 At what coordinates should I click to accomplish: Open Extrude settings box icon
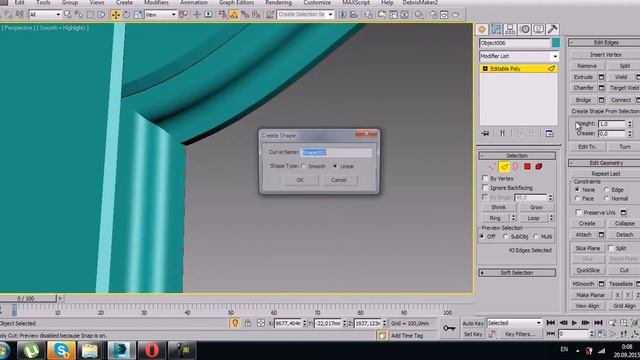pyautogui.click(x=601, y=77)
